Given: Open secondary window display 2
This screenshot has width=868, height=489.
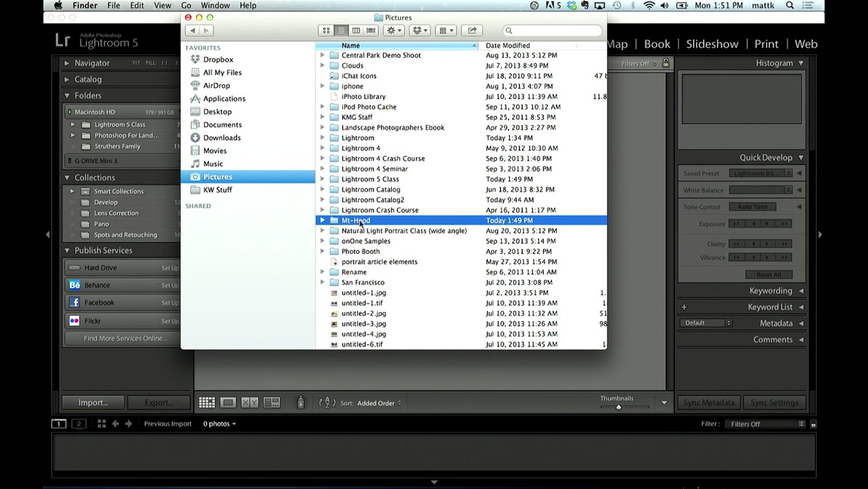Looking at the screenshot, I should coord(78,424).
